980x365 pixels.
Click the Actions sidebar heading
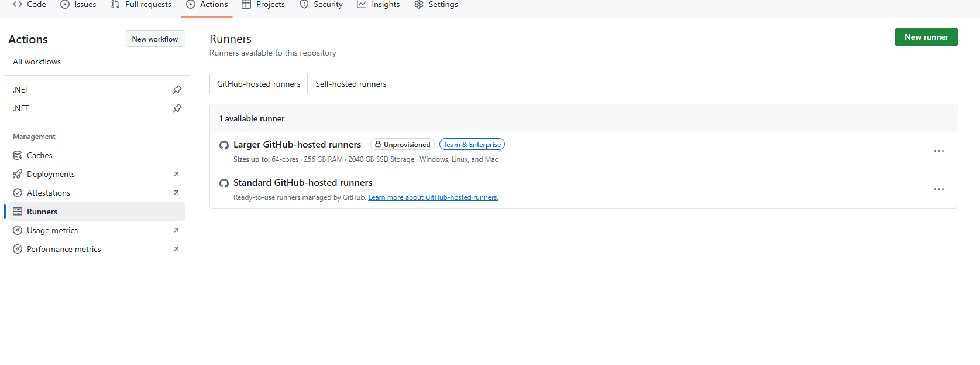pyautogui.click(x=28, y=39)
